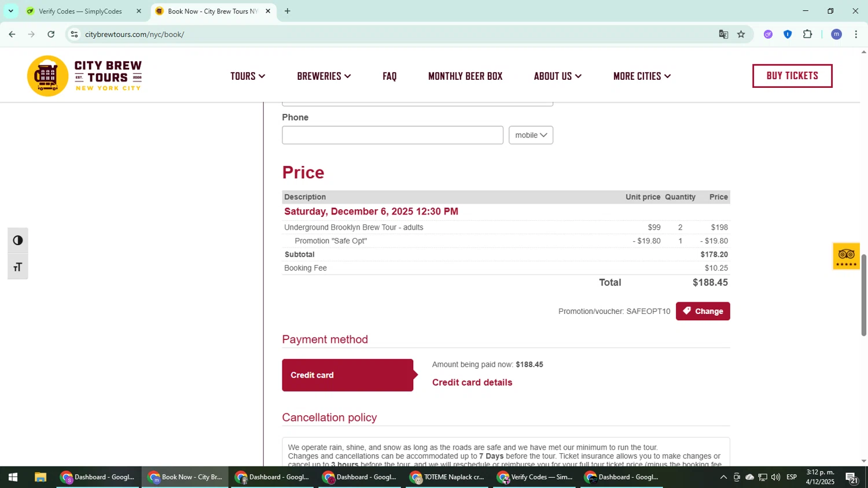The image size is (868, 488).
Task: Click the Booking Fee value $10.25
Action: pos(716,268)
